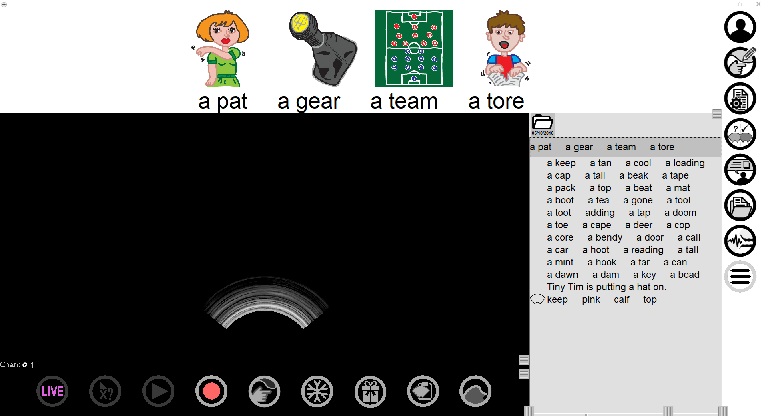Click the cursor question mark help icon
Screen dimensions: 768x416
(105, 391)
